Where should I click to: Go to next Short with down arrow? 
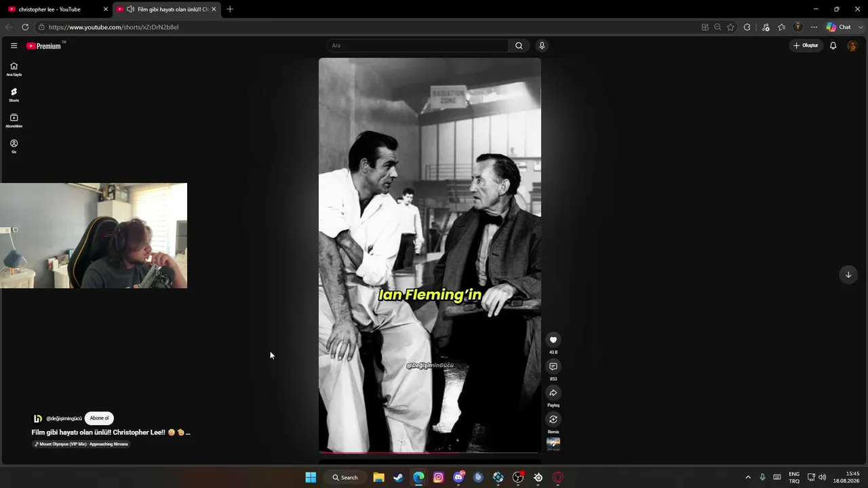[x=848, y=274]
